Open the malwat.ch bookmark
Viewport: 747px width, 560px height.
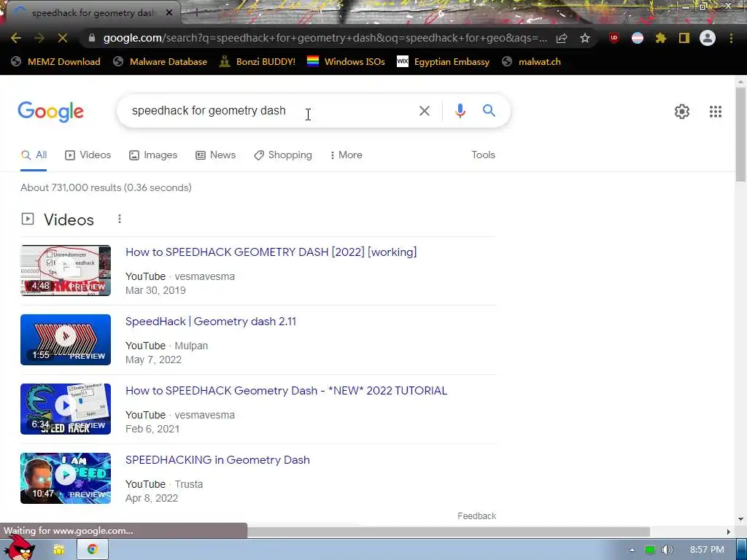[532, 62]
